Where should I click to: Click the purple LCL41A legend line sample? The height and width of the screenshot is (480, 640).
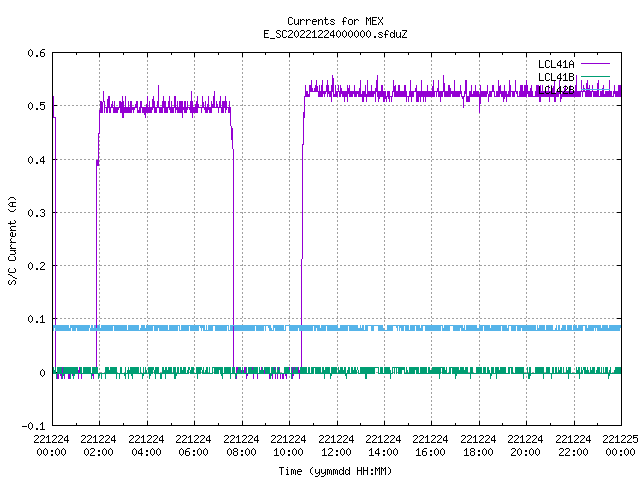click(595, 64)
